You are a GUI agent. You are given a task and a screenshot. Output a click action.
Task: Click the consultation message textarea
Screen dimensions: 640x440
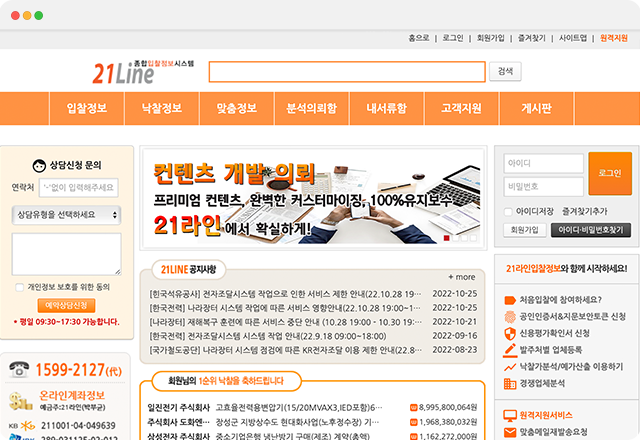(x=67, y=254)
